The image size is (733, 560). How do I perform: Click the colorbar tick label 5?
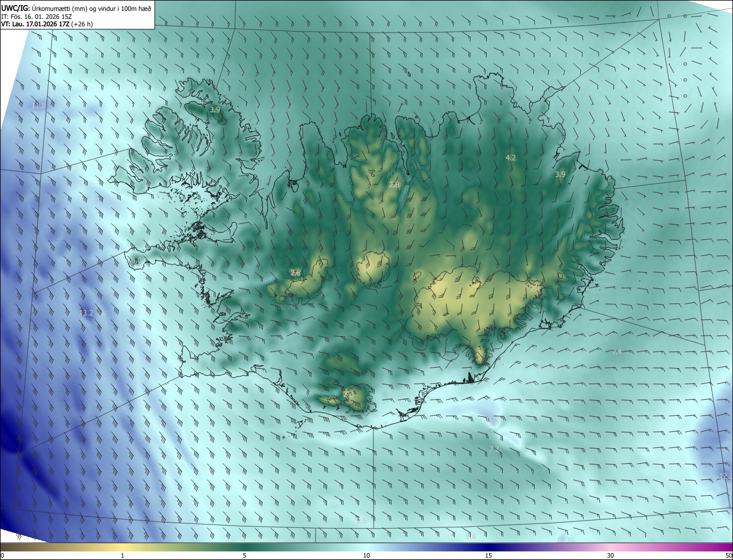pos(245,555)
